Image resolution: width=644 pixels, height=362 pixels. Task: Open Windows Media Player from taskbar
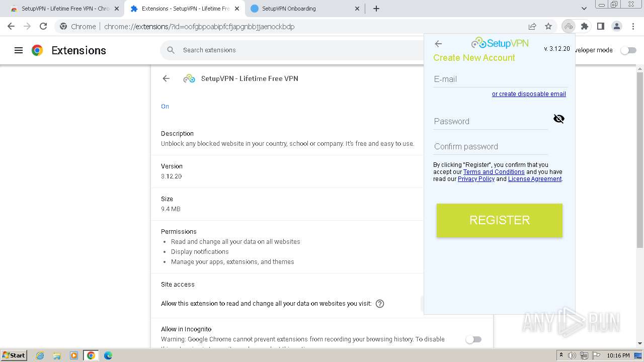tap(74, 355)
